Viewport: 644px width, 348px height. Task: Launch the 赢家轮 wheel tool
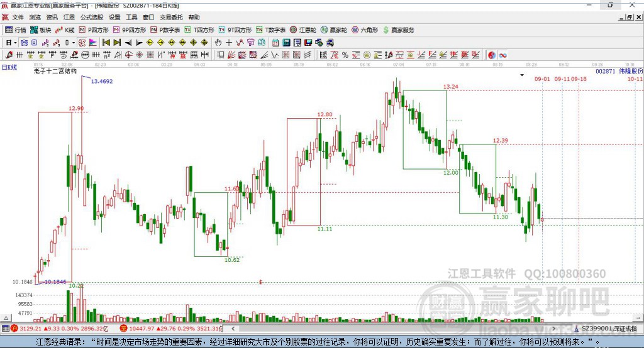click(x=334, y=30)
